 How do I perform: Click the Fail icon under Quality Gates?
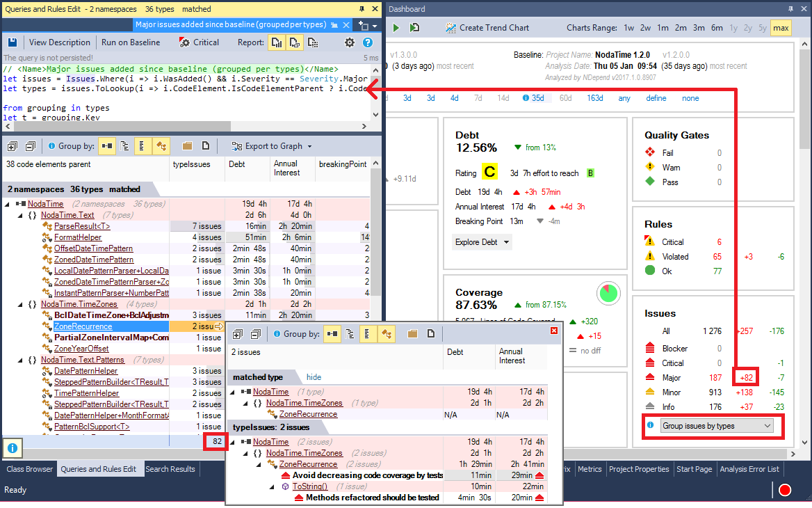click(650, 152)
